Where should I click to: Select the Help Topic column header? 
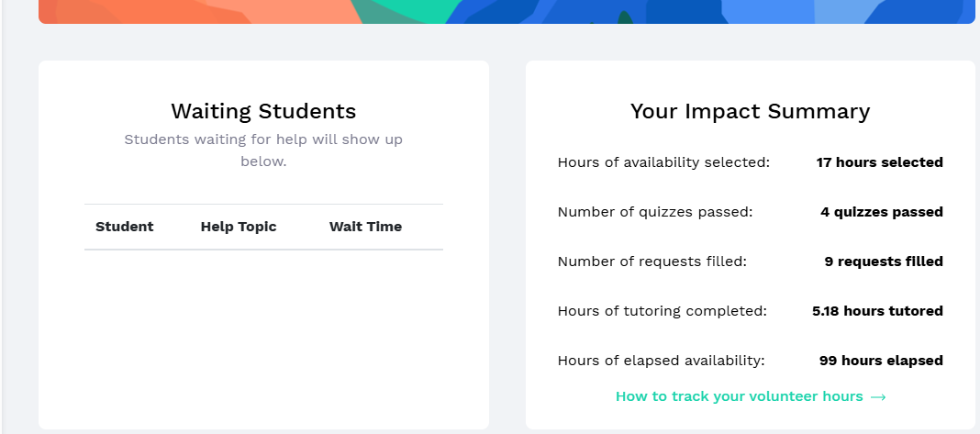[x=239, y=227]
